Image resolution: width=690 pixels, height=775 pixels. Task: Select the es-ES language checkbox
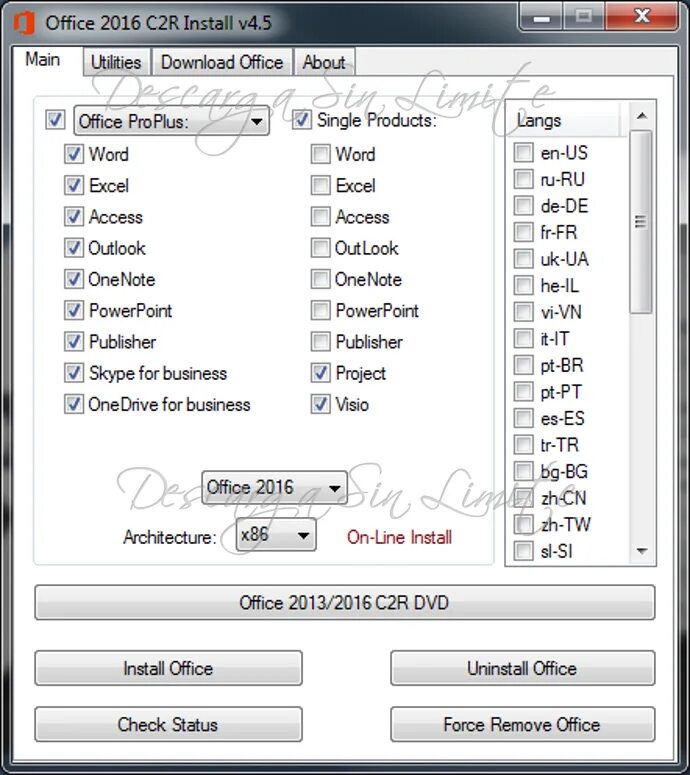(x=523, y=418)
